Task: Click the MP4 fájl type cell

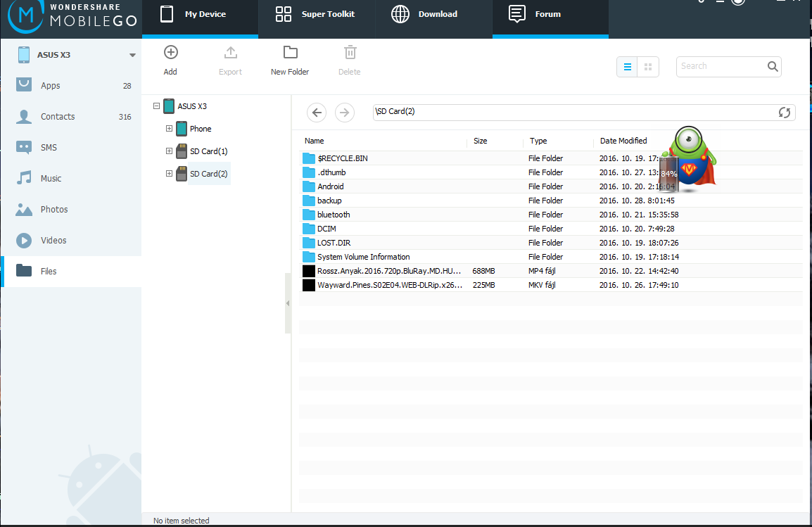Action: [x=542, y=272]
